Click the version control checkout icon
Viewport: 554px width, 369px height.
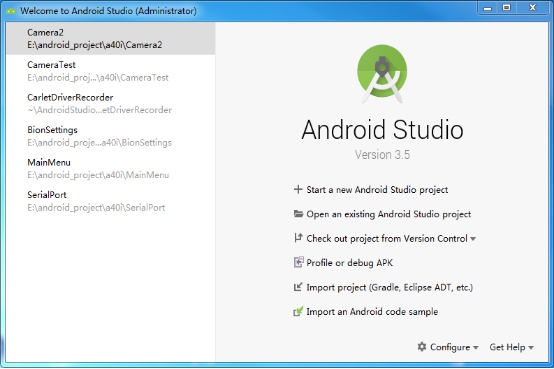(x=298, y=238)
